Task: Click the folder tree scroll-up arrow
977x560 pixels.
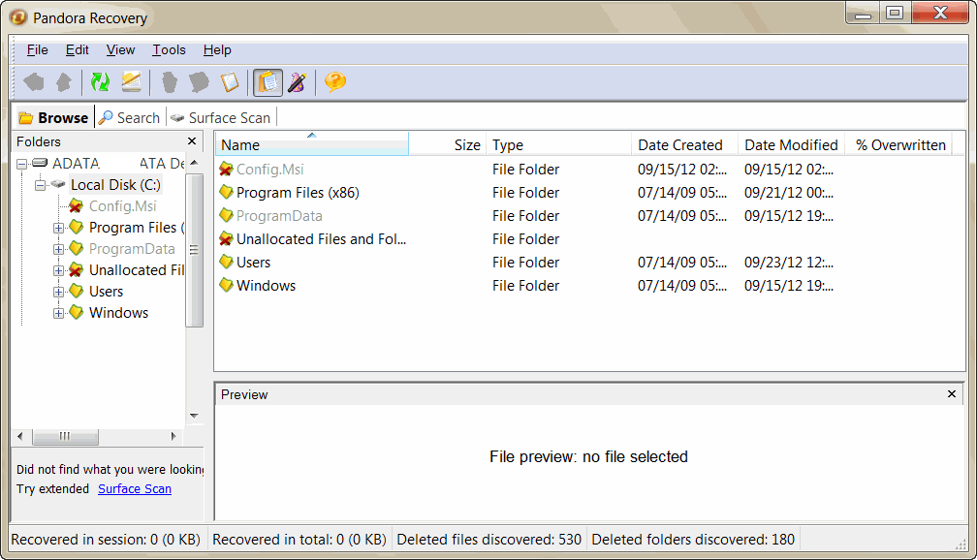Action: 195,163
